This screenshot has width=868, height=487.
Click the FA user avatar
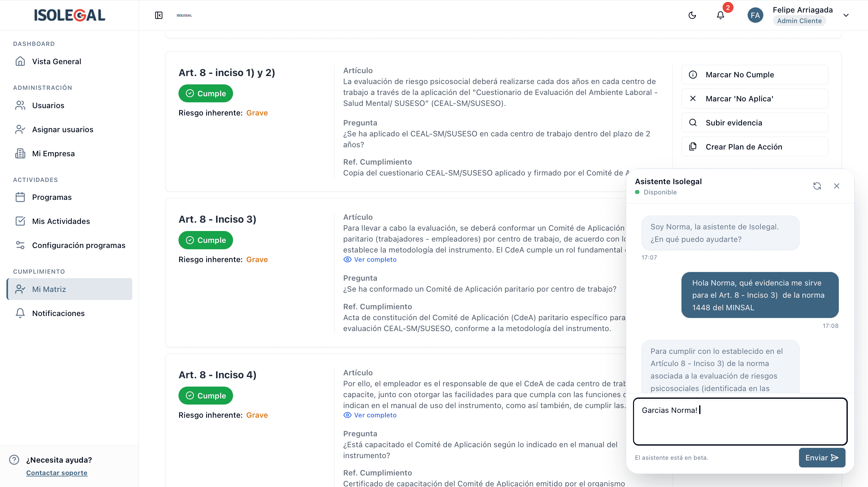[755, 15]
